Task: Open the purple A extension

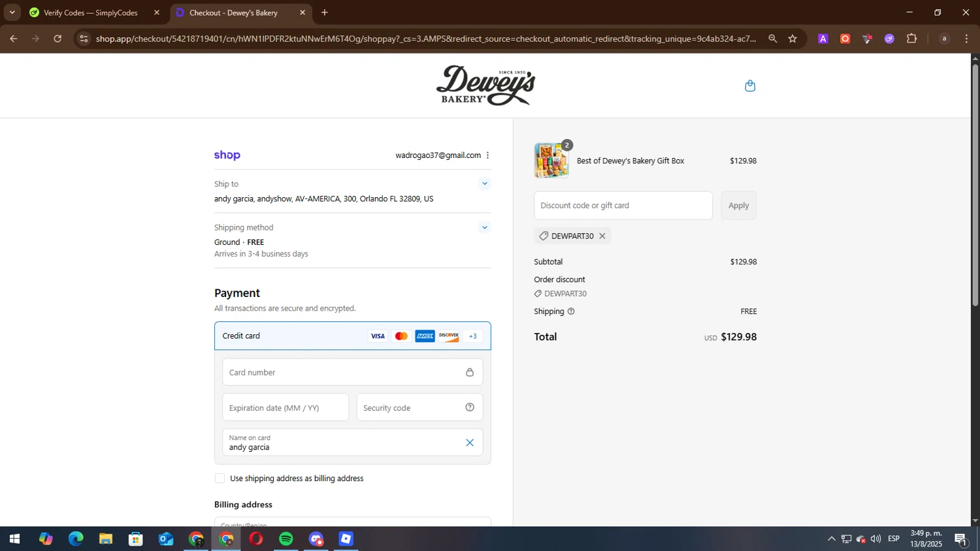Action: 823,39
